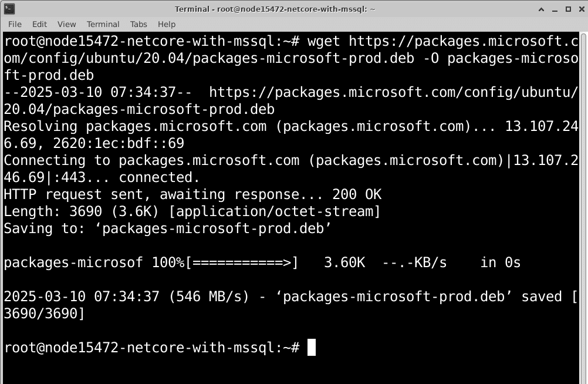Click the Terminal window title text
This screenshot has width=588, height=384.
[276, 9]
